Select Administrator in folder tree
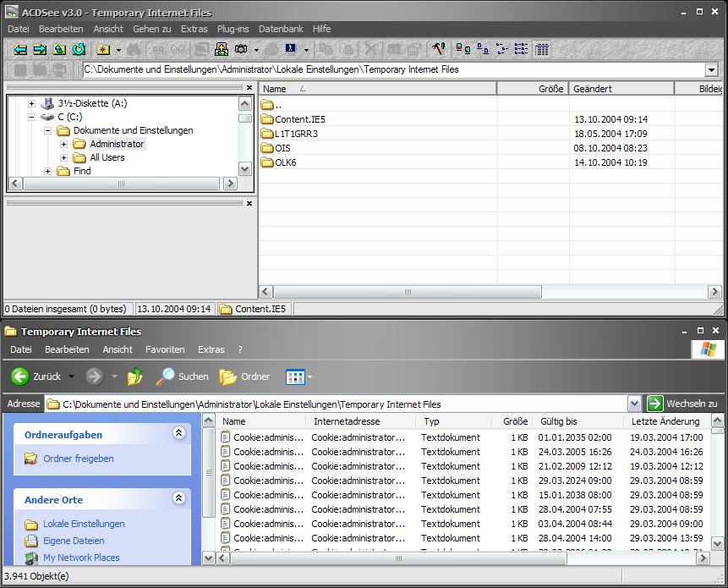 point(117,144)
